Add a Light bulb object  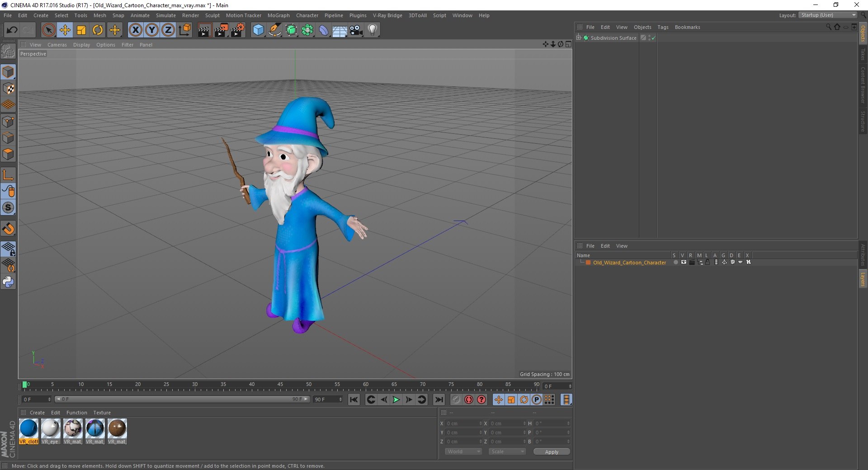tap(372, 30)
